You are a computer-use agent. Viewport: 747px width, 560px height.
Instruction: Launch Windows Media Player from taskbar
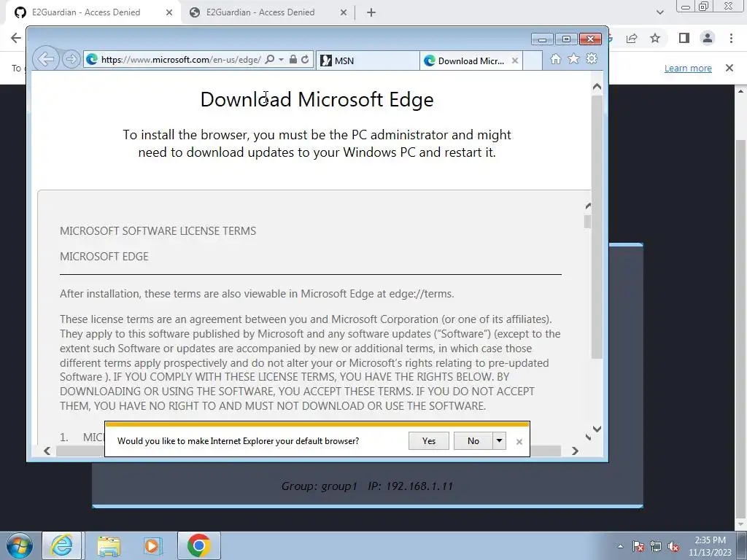pyautogui.click(x=153, y=545)
